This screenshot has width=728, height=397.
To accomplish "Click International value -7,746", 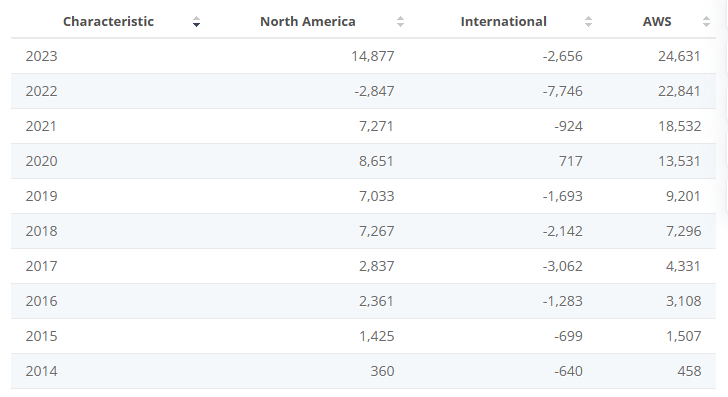I will coord(562,91).
